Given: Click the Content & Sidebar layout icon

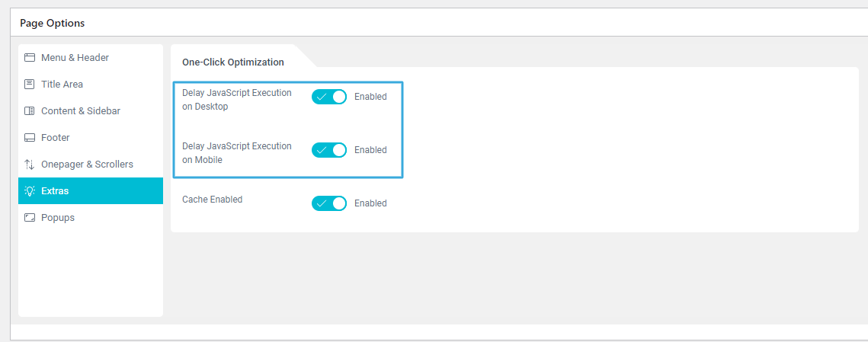Looking at the screenshot, I should 30,111.
